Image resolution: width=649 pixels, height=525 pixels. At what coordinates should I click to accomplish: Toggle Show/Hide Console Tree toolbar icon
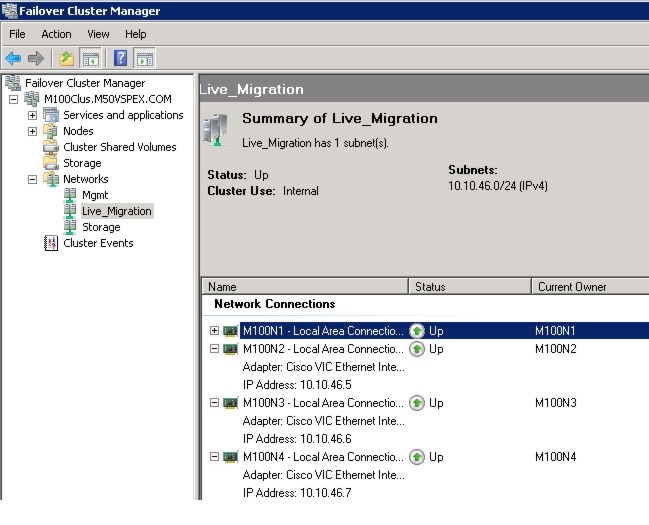[x=91, y=58]
